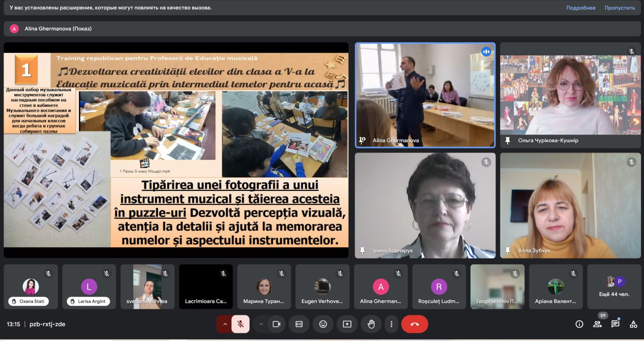
Task: Toggle the camera on or off
Action: [276, 324]
